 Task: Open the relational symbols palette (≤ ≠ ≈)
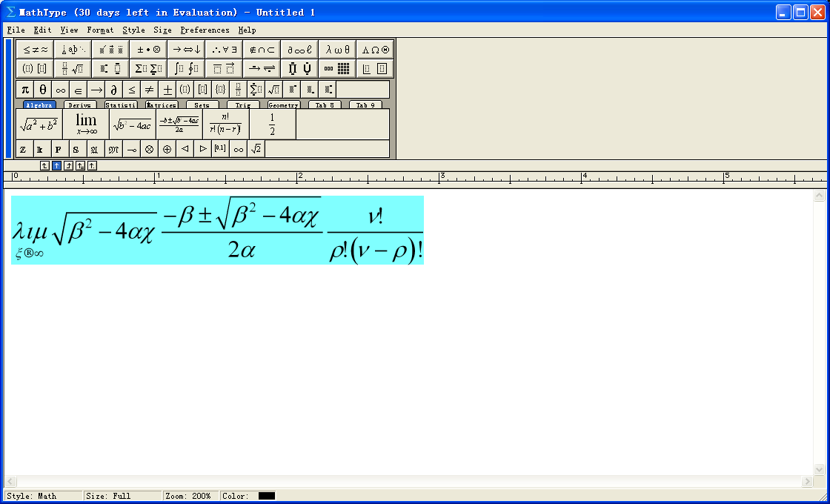click(35, 50)
